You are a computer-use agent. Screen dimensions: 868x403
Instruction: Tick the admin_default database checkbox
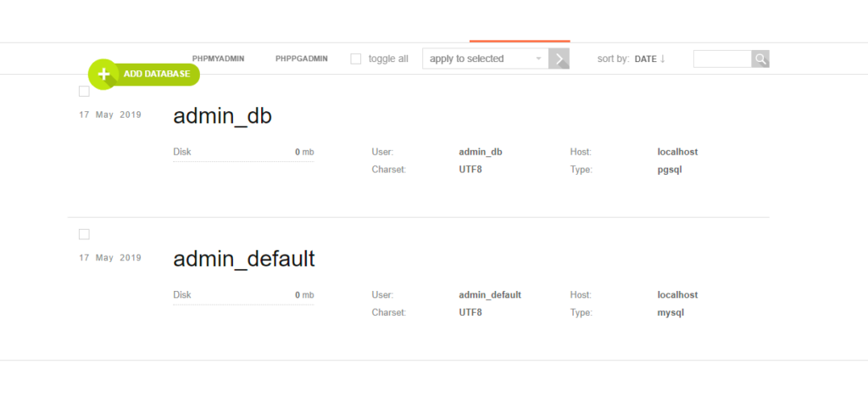point(84,234)
